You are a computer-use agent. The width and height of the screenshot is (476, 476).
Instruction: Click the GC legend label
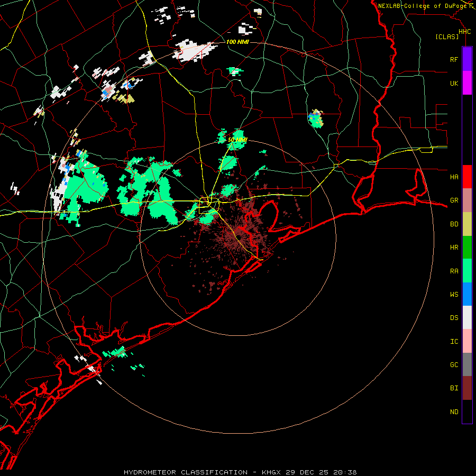click(454, 365)
